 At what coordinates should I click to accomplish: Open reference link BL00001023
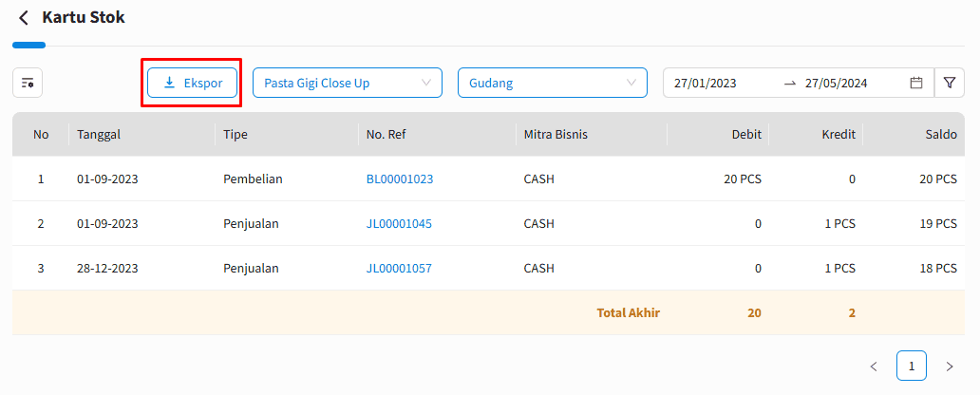click(400, 179)
